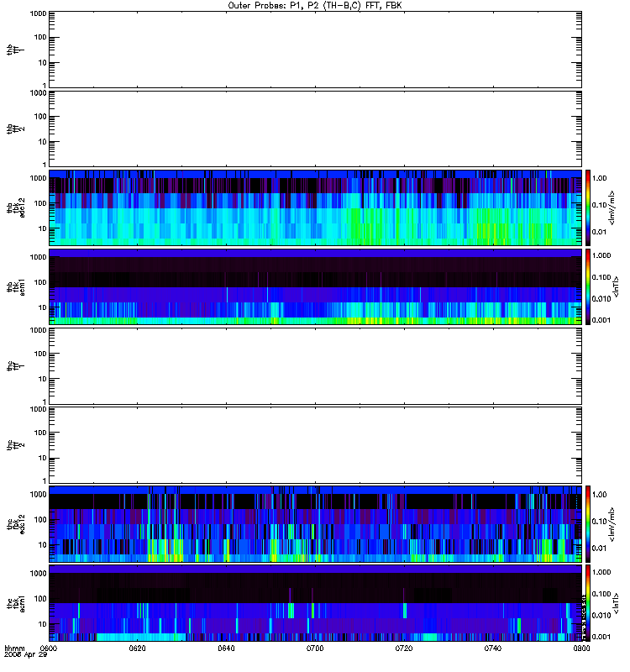Click the '0.100' tick on thc scm1 color bar

click(x=601, y=594)
